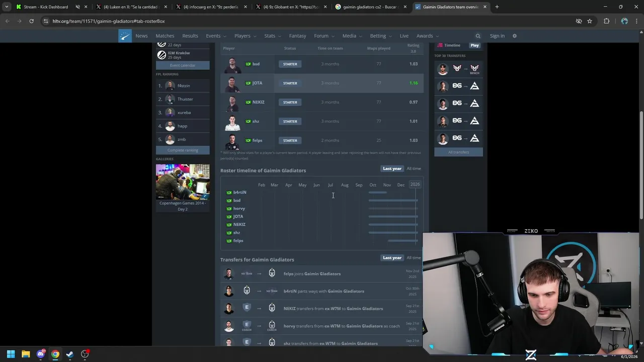Open the settings gear next to Sign in

pyautogui.click(x=514, y=36)
